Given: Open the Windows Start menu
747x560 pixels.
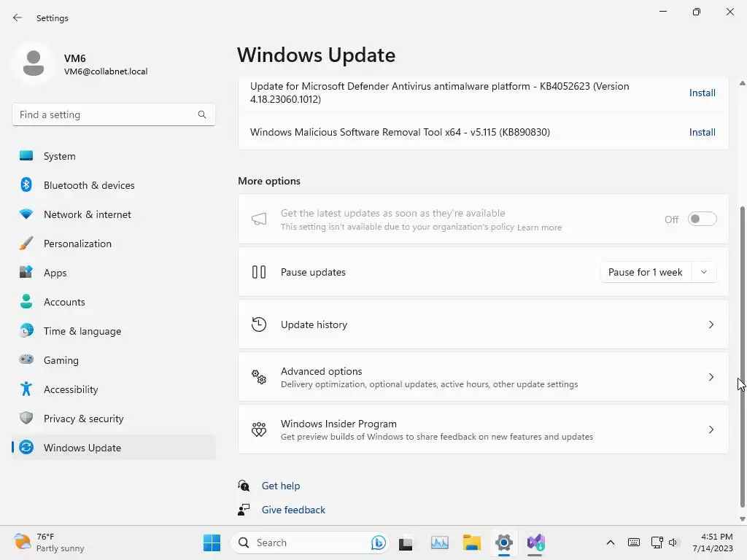Looking at the screenshot, I should (212, 542).
